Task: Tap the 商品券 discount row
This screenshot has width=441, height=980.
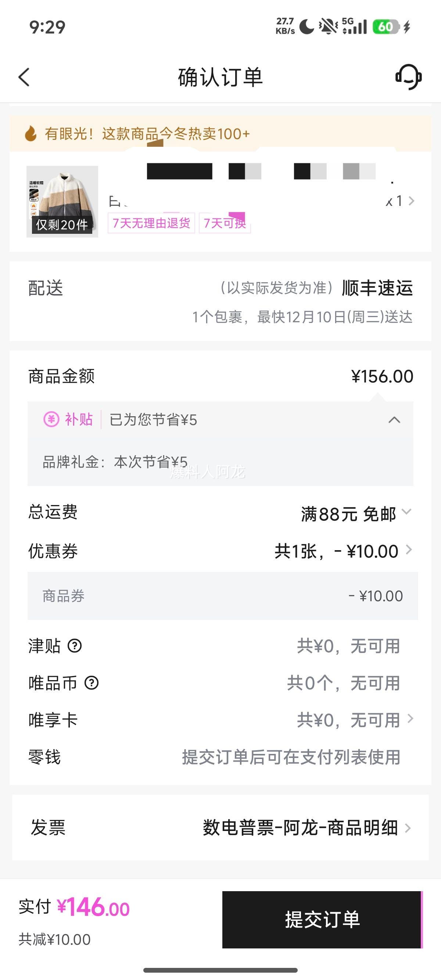Action: tap(222, 596)
